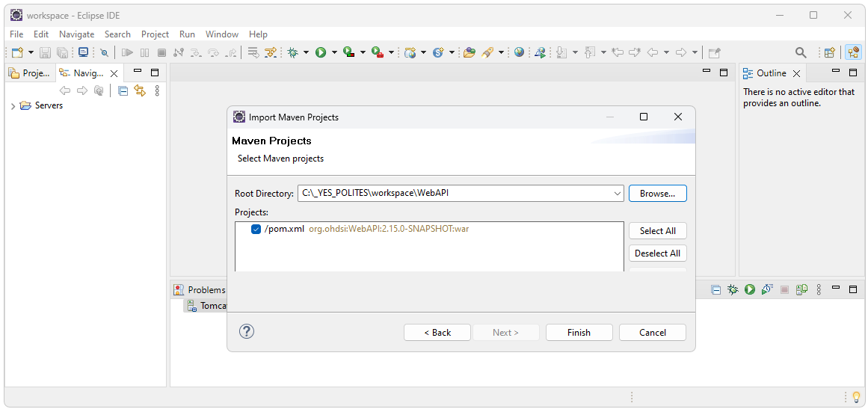Open the Debug configurations dropdown arrow
Screen dimensions: 868x409
point(306,52)
